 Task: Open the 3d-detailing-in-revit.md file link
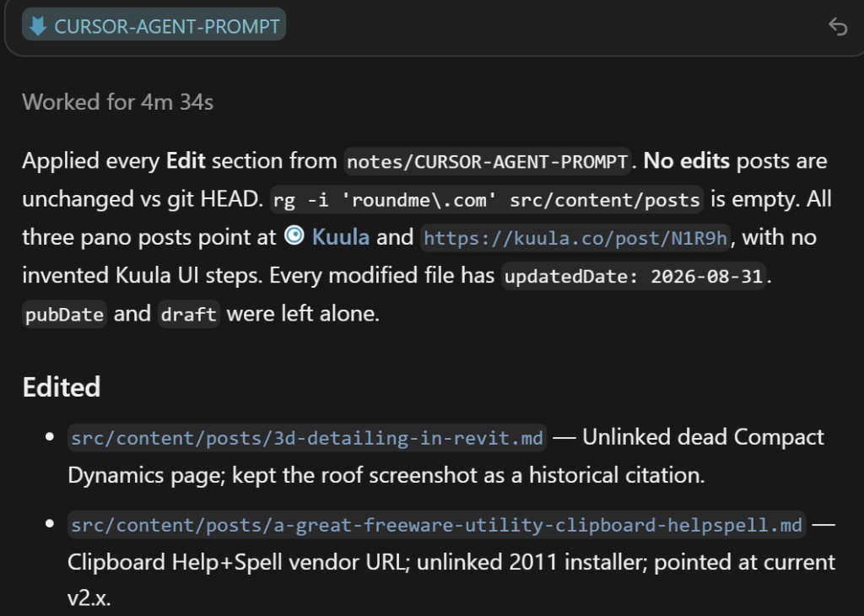[307, 438]
